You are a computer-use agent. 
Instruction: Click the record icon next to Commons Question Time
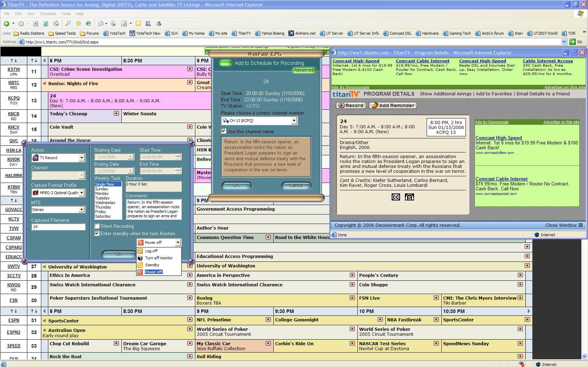tap(268, 237)
